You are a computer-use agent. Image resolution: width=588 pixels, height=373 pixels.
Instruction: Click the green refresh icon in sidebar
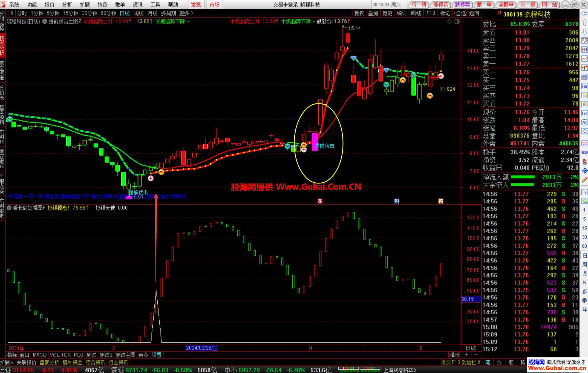(584, 201)
